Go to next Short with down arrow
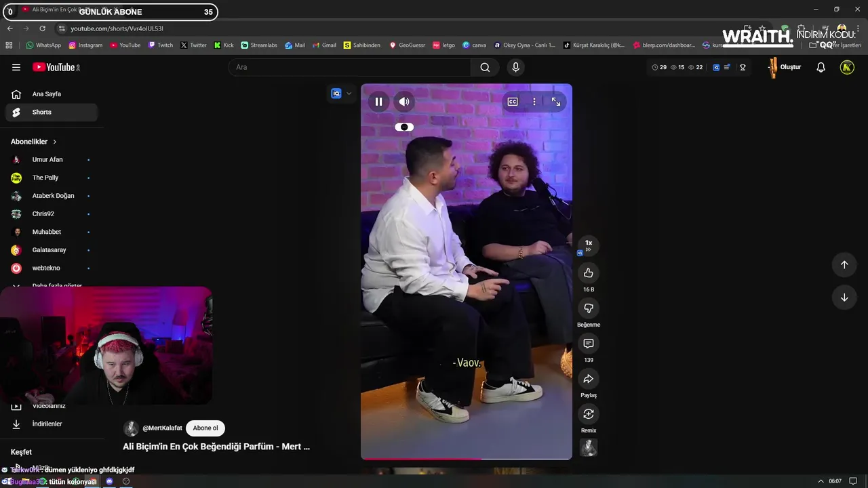The image size is (868, 488). (x=844, y=298)
